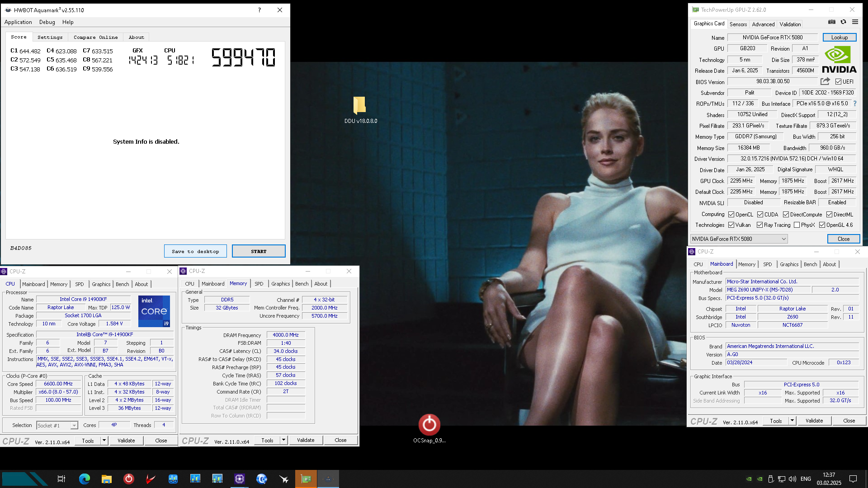The height and width of the screenshot is (488, 868).
Task: Open Task View on the taskbar
Action: [61, 479]
